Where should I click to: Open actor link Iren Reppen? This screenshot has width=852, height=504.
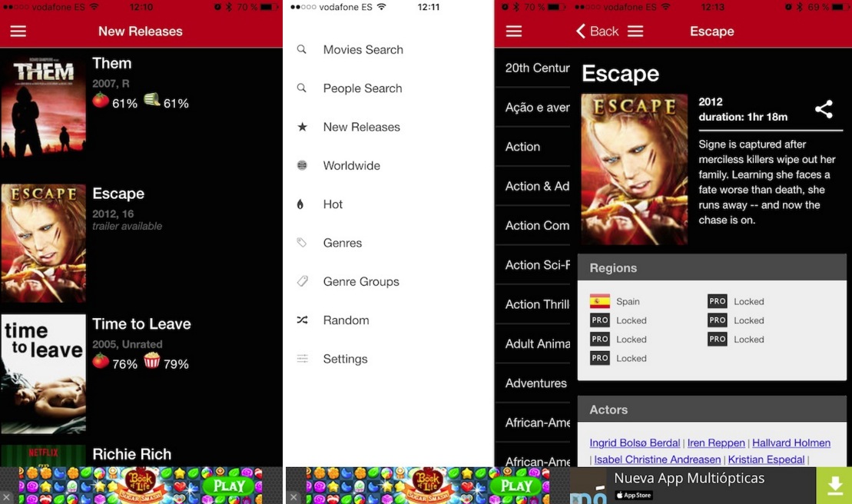point(716,443)
